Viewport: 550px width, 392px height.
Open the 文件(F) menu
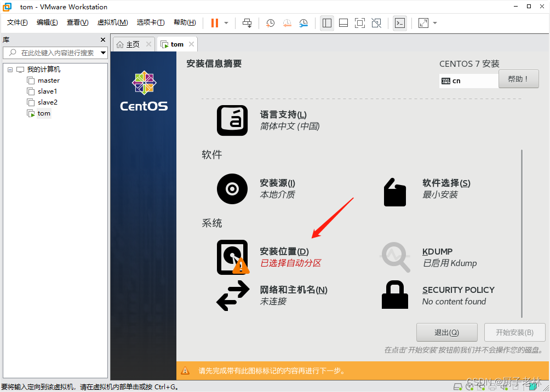[17, 23]
